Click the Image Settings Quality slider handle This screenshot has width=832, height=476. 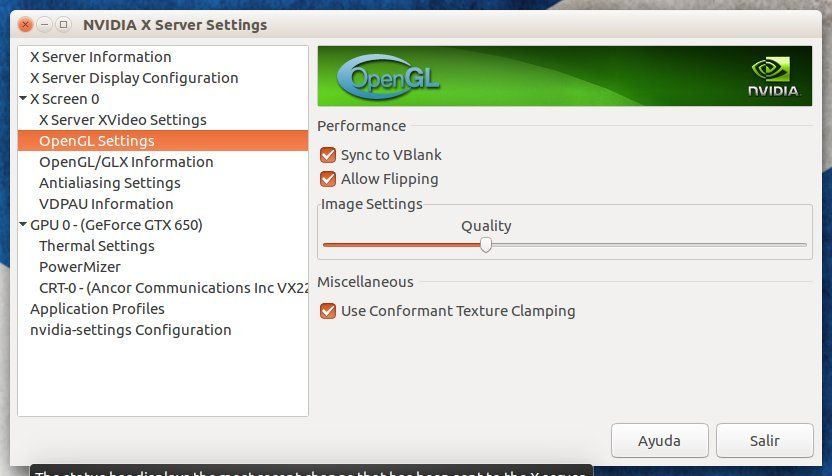pos(486,244)
